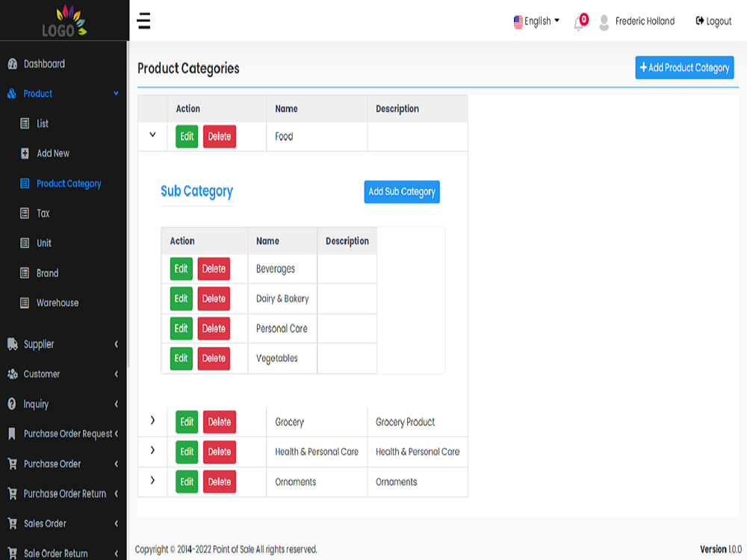Image resolution: width=747 pixels, height=560 pixels.
Task: Edit the Food category
Action: point(187,137)
